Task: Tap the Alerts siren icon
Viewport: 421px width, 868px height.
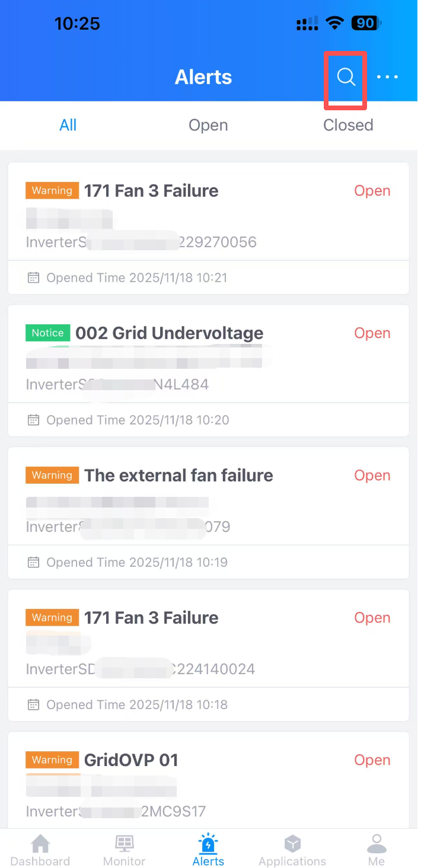Action: point(209,843)
